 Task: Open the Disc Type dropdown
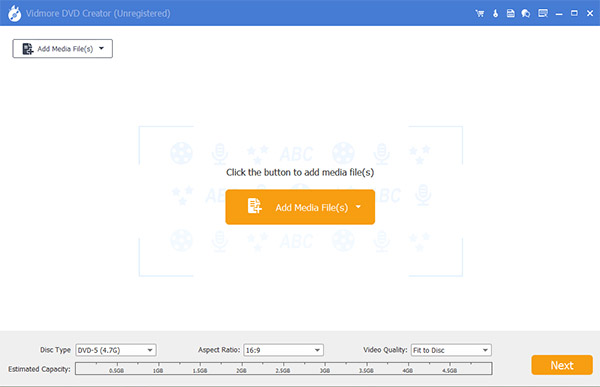(116, 350)
